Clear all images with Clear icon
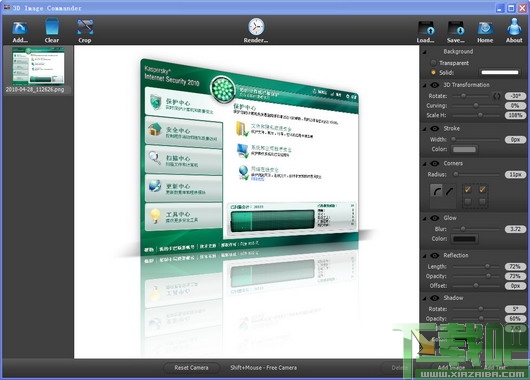Screen dimensions: 530x380 [x=52, y=31]
